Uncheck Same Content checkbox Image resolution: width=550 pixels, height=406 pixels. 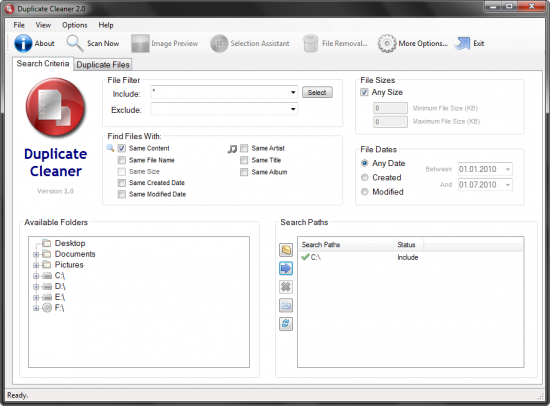pos(121,148)
